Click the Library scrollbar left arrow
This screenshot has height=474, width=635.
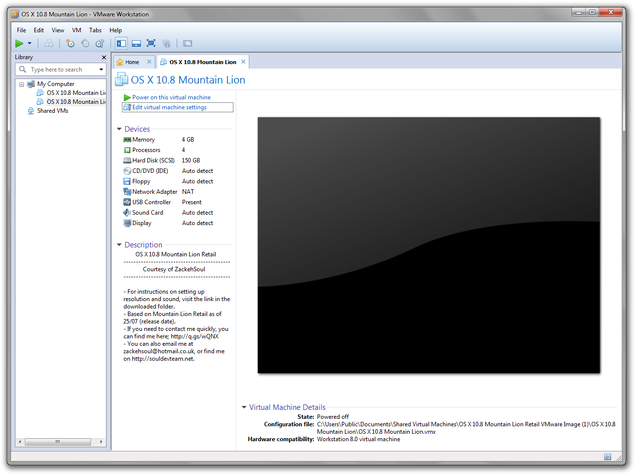click(19, 442)
